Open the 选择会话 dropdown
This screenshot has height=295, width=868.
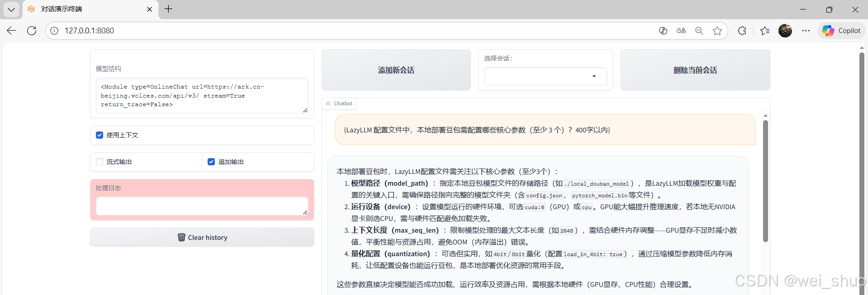pyautogui.click(x=545, y=76)
